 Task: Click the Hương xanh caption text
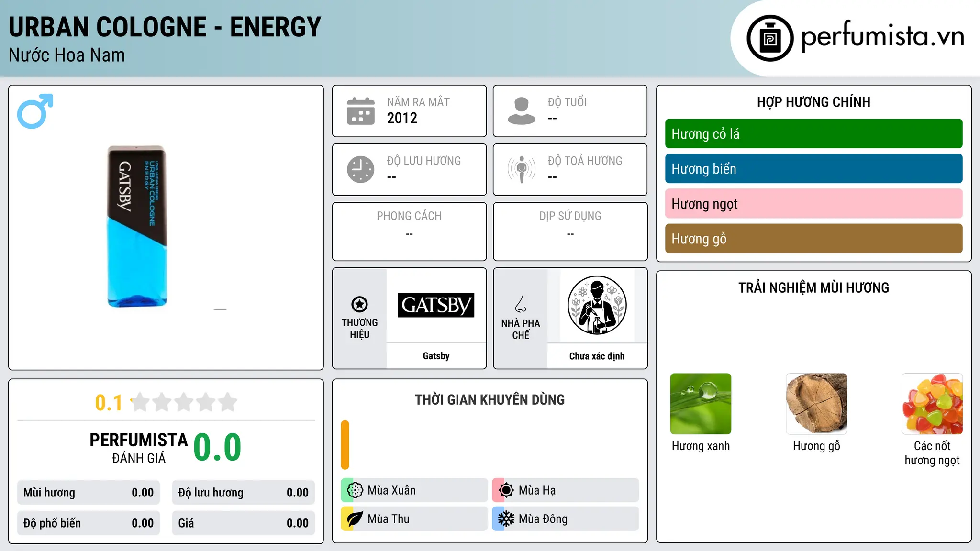click(x=701, y=446)
